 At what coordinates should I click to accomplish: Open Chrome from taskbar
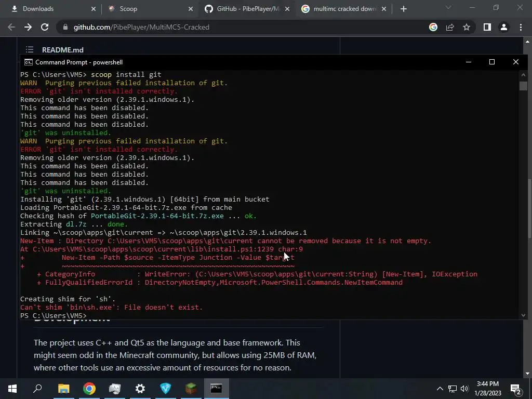pyautogui.click(x=89, y=389)
